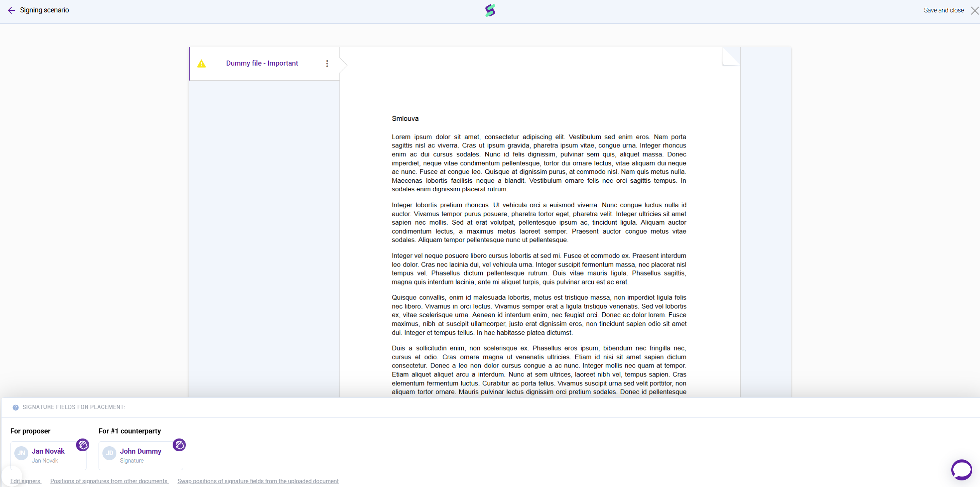
Task: Click the JN avatar circle
Action: click(21, 453)
